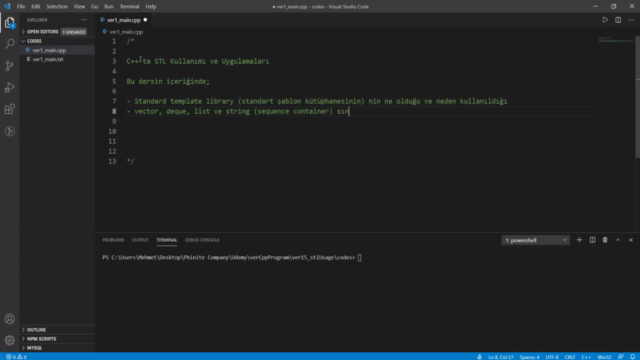This screenshot has width=640, height=360.
Task: Open the Selection menu
Action: (x=57, y=7)
